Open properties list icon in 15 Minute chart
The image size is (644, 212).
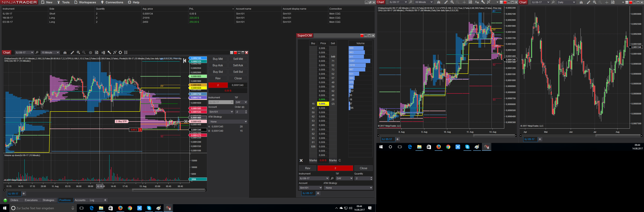click(126, 53)
